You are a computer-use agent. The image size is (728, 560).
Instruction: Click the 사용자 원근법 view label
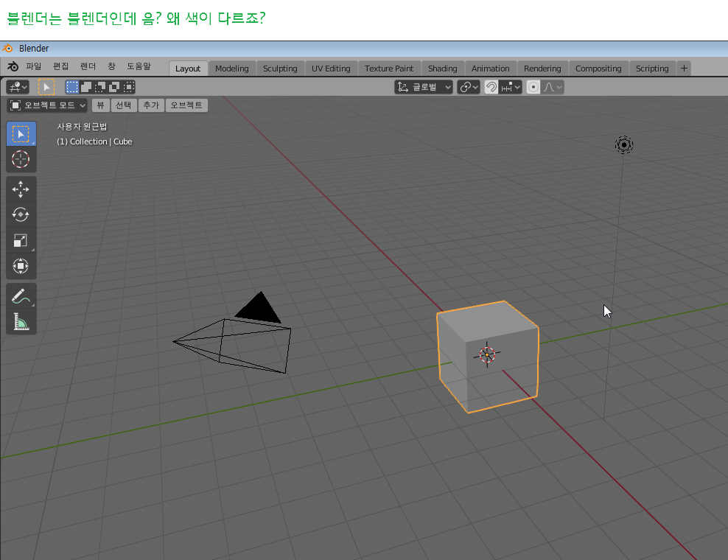[x=82, y=127]
